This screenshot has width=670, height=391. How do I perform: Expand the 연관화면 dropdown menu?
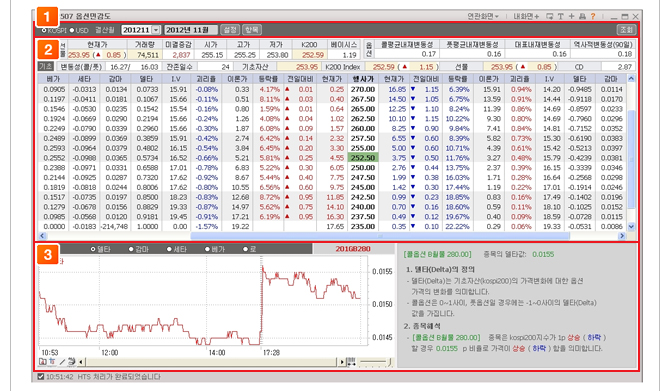(483, 16)
